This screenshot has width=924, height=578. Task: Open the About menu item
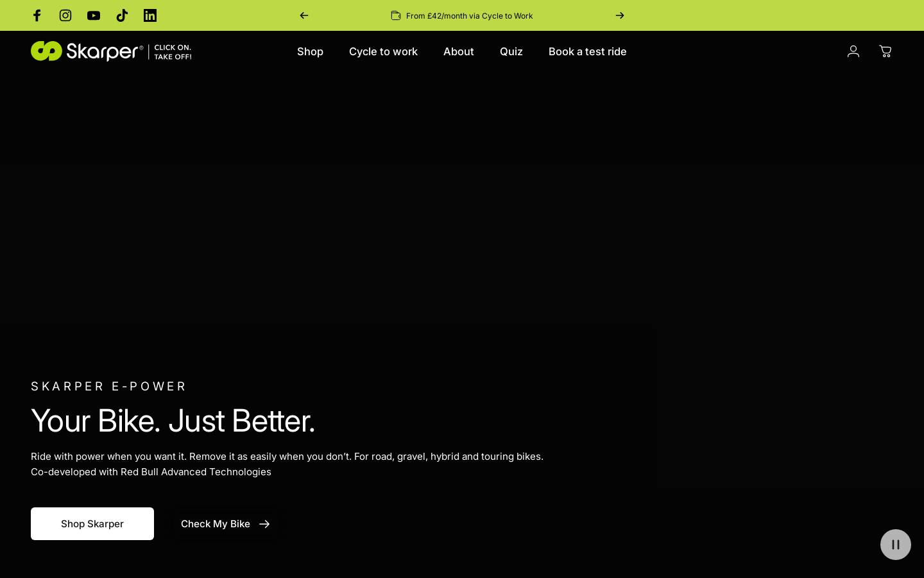(459, 51)
